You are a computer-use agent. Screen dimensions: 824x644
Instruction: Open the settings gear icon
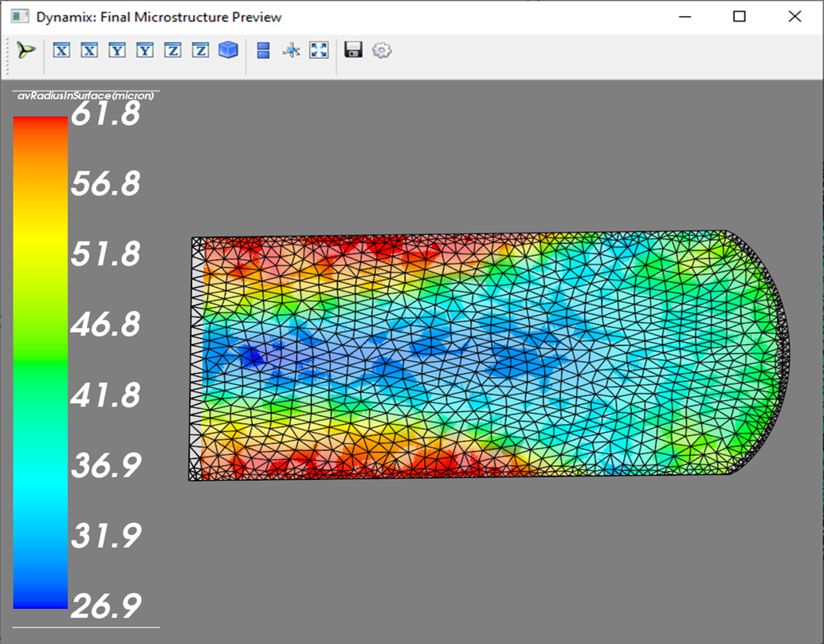(x=381, y=50)
